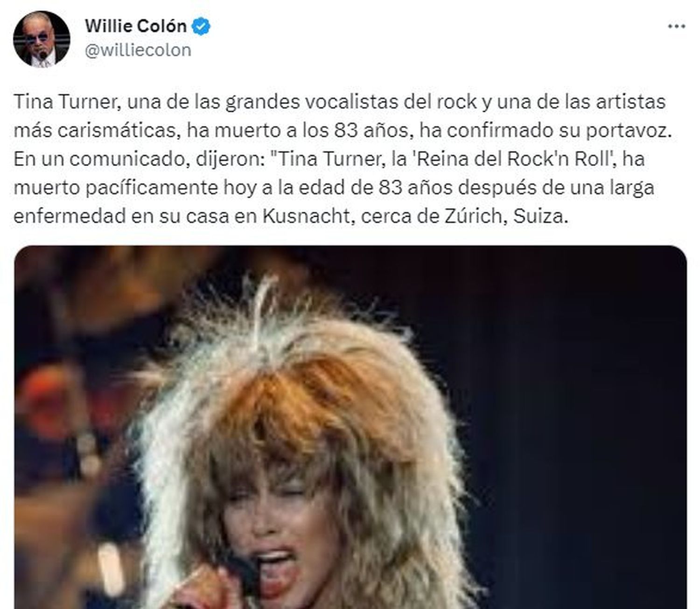Click the Willie Colón display name
Viewport: 700px width, 609px height.
point(135,26)
